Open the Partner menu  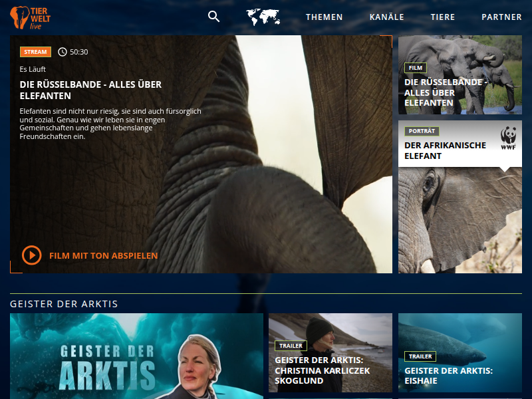tap(501, 17)
